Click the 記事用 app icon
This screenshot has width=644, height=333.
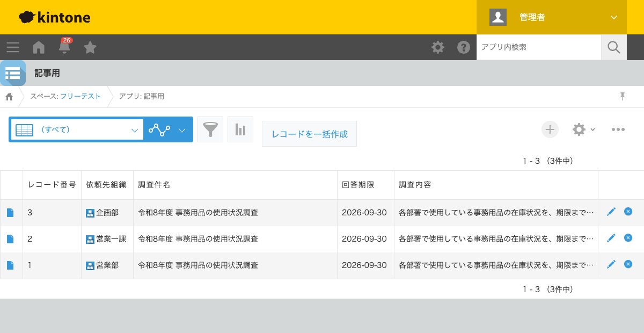pyautogui.click(x=13, y=73)
